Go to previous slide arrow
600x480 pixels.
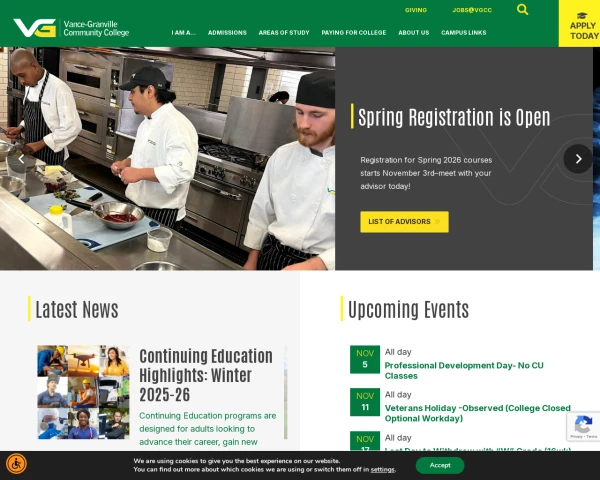coord(21,159)
